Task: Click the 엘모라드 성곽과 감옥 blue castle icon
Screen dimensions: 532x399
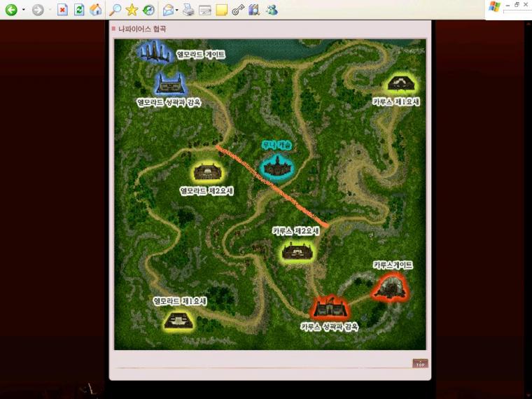Action: point(170,84)
